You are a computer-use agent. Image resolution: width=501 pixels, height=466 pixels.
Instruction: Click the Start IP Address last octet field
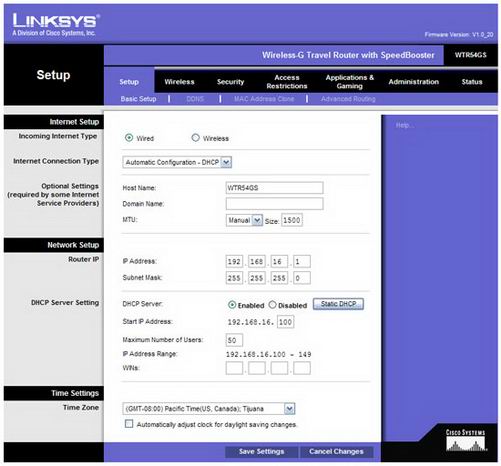(285, 322)
